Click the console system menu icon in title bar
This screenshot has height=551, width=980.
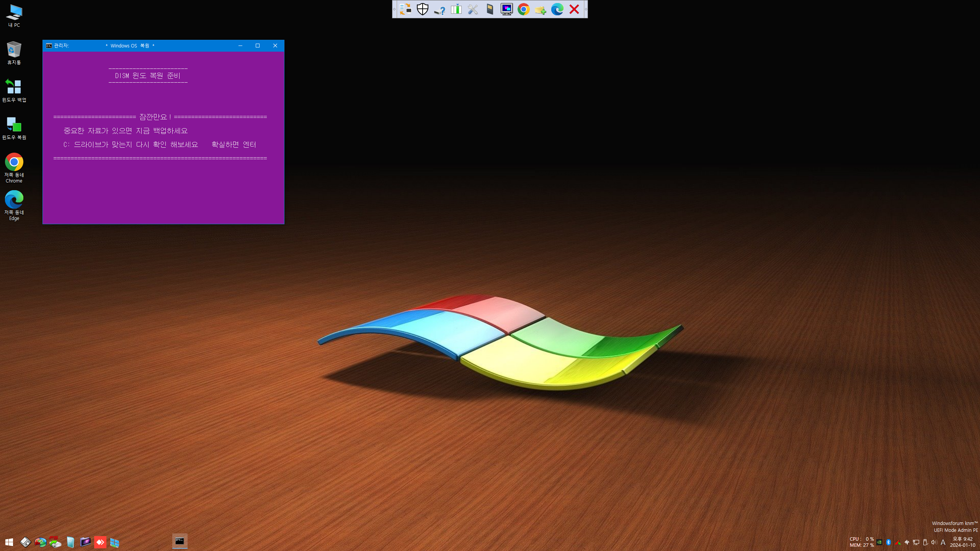tap(49, 46)
